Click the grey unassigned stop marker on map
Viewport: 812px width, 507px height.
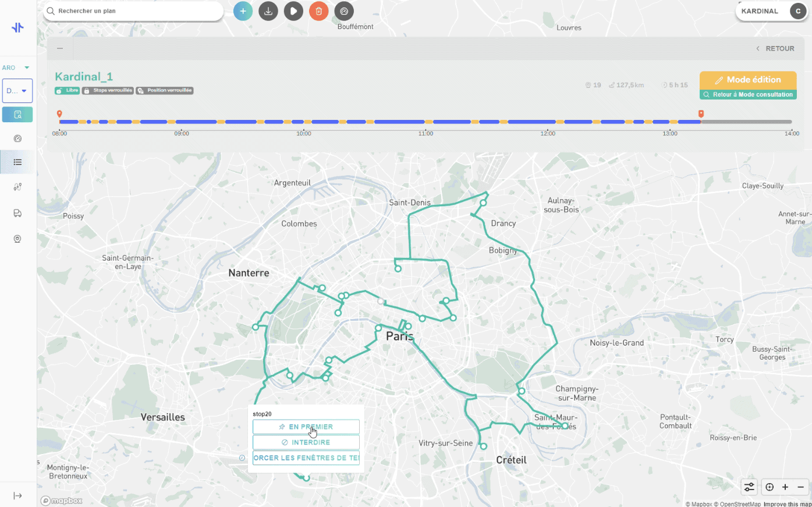point(381,302)
